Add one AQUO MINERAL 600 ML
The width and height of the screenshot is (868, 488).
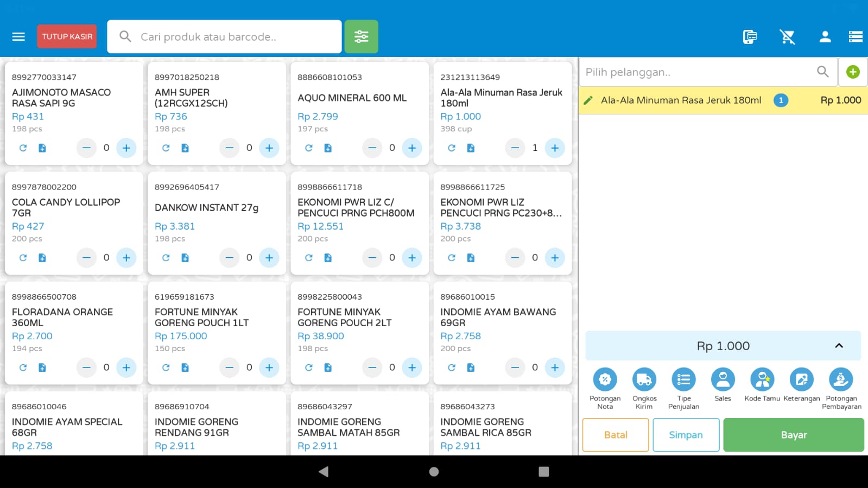tap(412, 148)
